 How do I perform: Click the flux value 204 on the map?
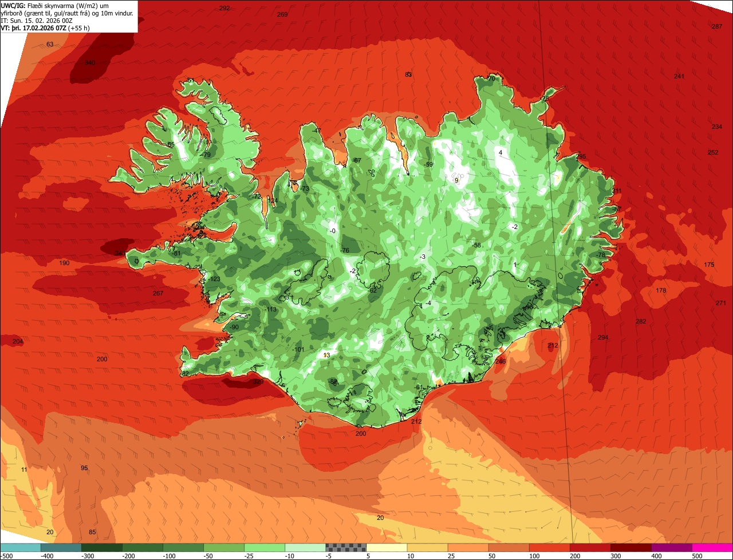(18, 342)
